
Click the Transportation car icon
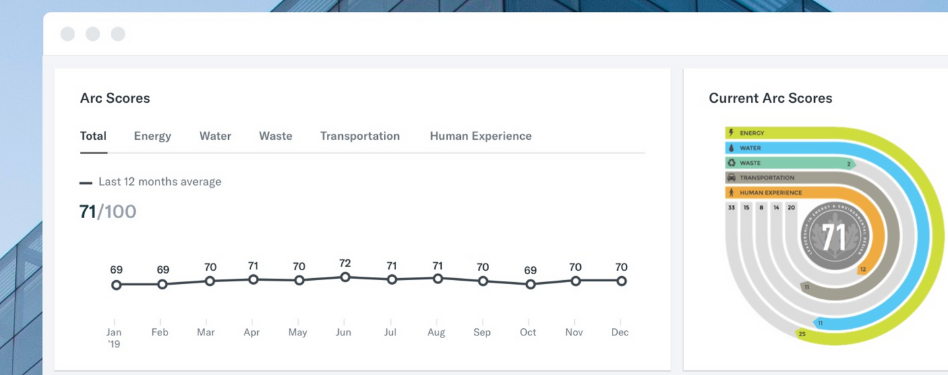pos(731,178)
